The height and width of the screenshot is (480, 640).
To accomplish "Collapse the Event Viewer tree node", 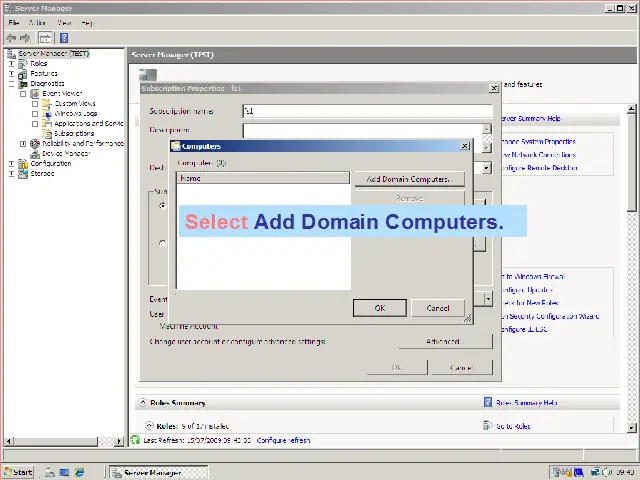I will pos(23,94).
